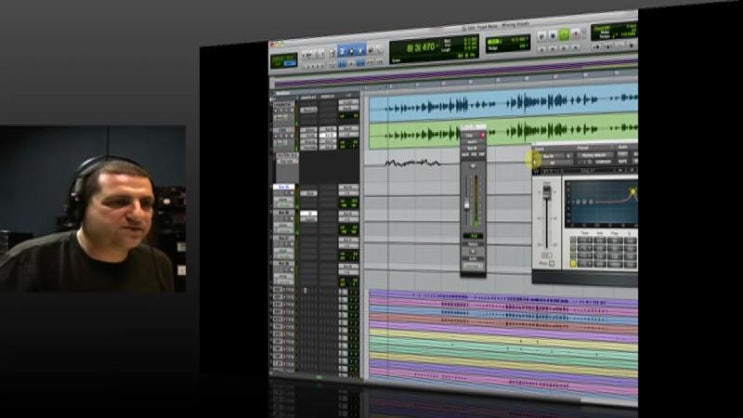Click the main time counter display

[x=419, y=47]
